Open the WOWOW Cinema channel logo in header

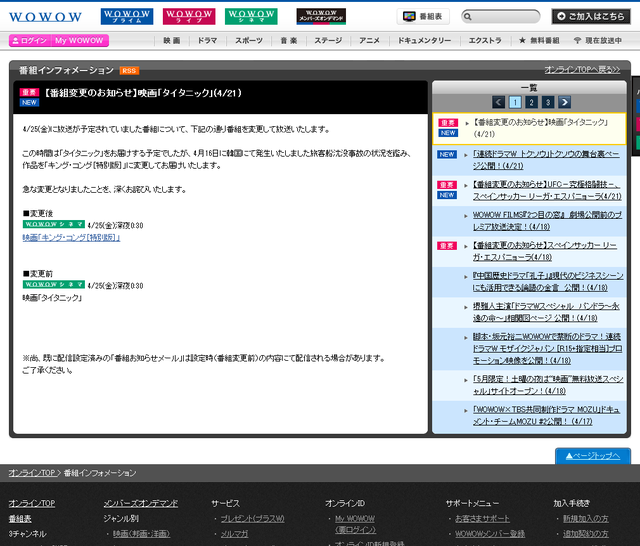coord(251,16)
